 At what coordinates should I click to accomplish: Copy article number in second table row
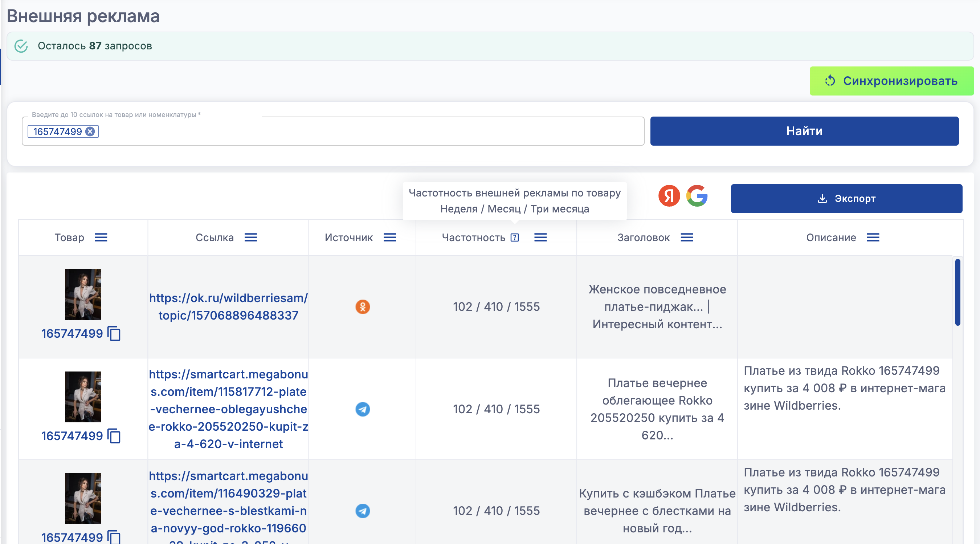pyautogui.click(x=114, y=436)
